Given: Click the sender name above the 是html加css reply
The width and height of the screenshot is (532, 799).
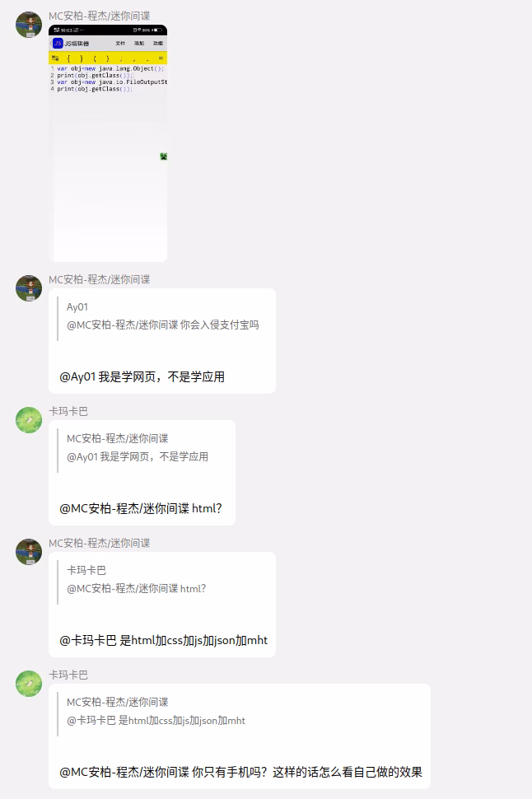Looking at the screenshot, I should 100,543.
